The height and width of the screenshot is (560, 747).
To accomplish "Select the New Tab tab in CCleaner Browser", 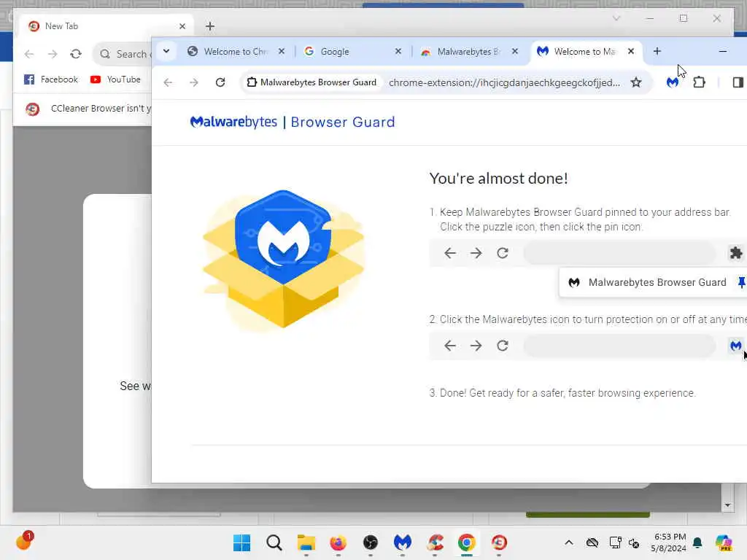I will (x=104, y=26).
